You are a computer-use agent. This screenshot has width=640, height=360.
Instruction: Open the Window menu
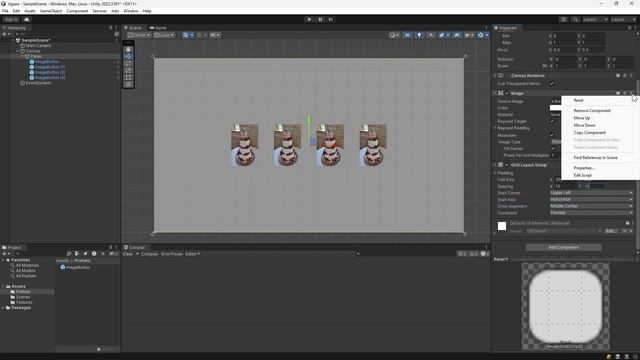[x=131, y=11]
